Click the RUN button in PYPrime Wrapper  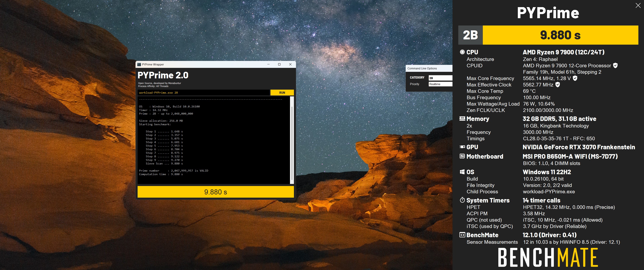(x=282, y=93)
